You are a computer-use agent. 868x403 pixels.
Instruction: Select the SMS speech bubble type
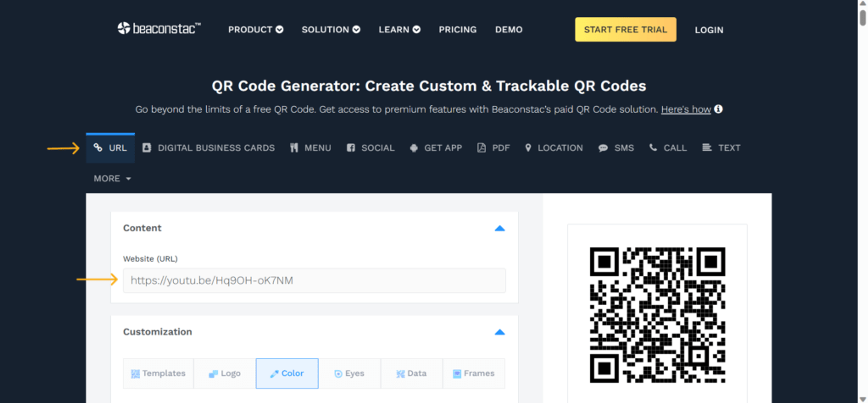click(603, 148)
